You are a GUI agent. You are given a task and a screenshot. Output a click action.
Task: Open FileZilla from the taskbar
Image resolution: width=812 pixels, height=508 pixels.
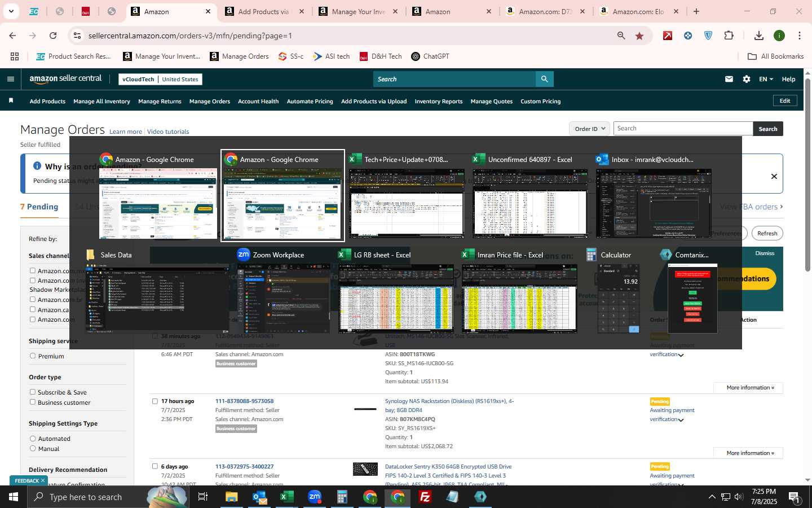[425, 497]
